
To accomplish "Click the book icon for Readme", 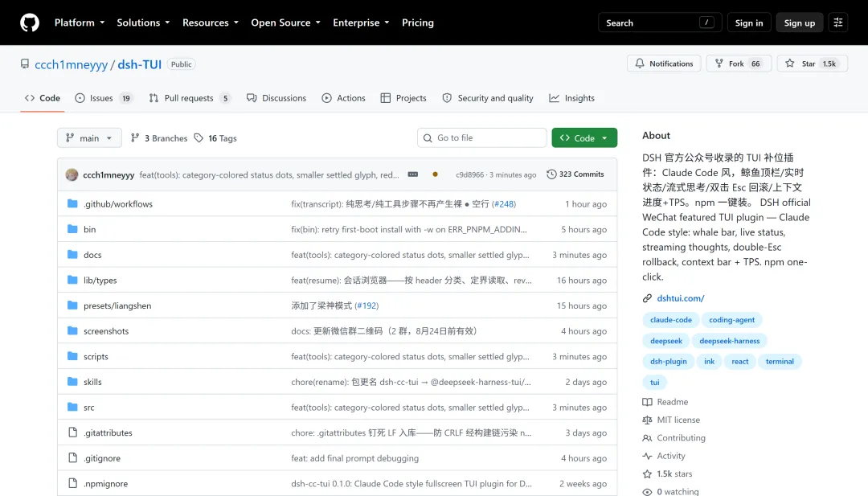I will tap(647, 402).
